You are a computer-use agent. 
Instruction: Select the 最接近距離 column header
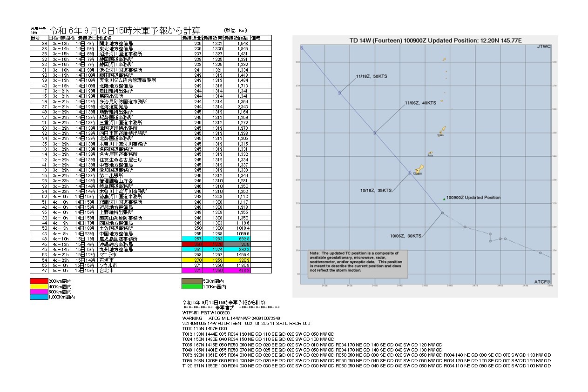237,38
